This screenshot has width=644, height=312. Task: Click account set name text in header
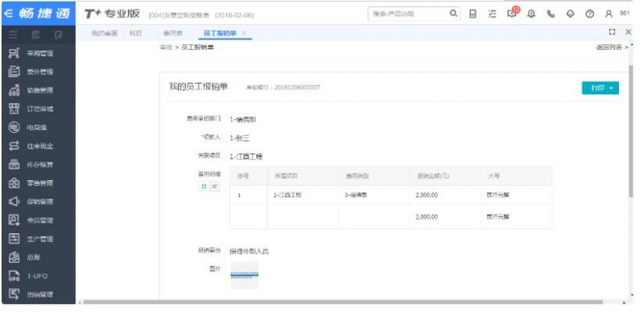click(x=179, y=15)
